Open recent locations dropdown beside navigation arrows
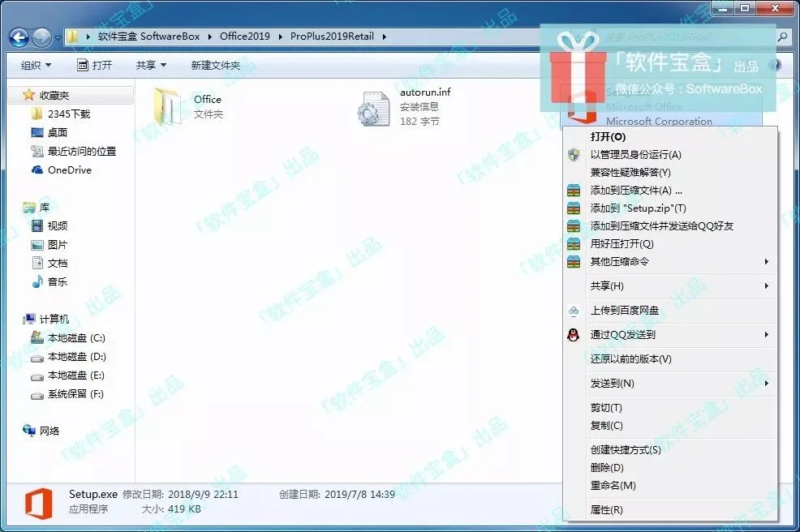This screenshot has height=532, width=800. [x=58, y=38]
